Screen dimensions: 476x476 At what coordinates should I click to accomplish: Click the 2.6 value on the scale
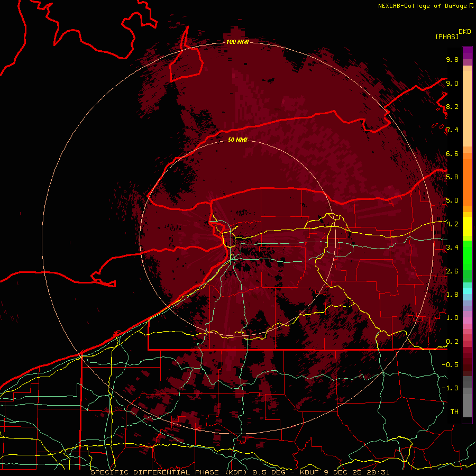452,271
